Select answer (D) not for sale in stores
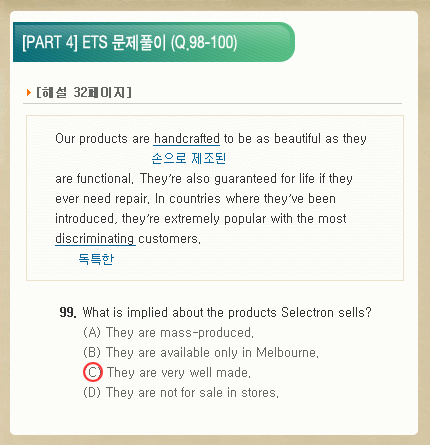 click(x=181, y=393)
